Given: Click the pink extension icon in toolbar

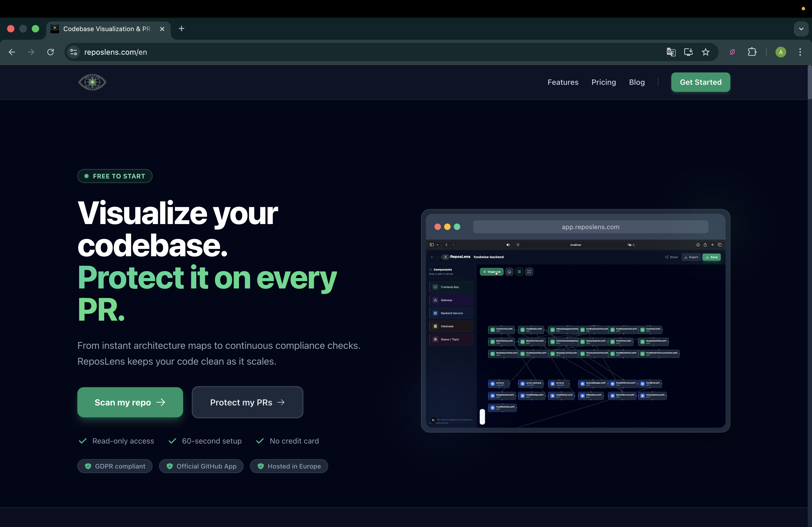Looking at the screenshot, I should [x=732, y=52].
